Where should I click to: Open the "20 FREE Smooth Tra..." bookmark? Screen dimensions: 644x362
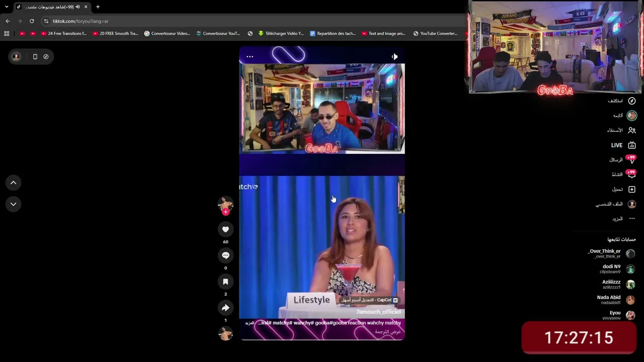coord(116,34)
